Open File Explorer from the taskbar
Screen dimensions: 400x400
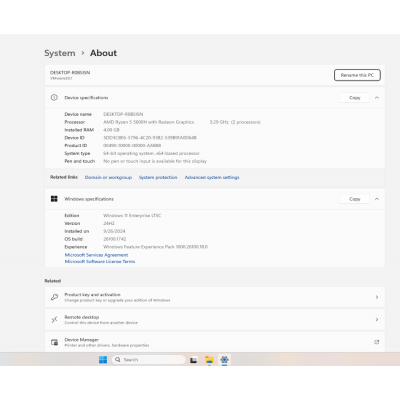(x=209, y=360)
